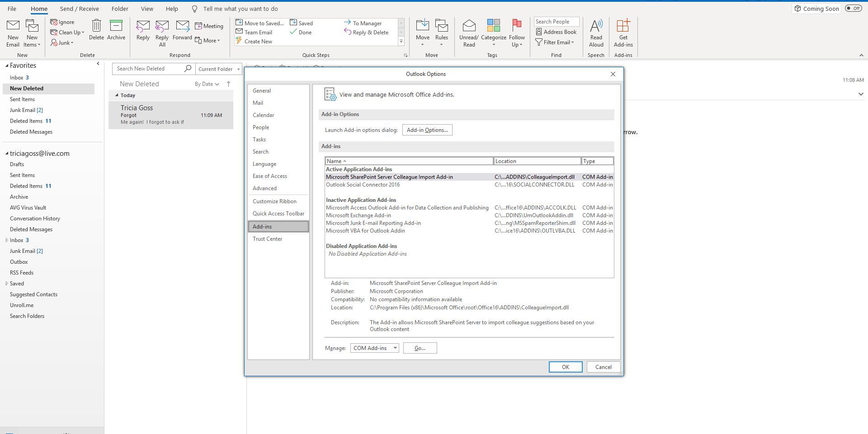Collapse the Favorites folder group

7,65
